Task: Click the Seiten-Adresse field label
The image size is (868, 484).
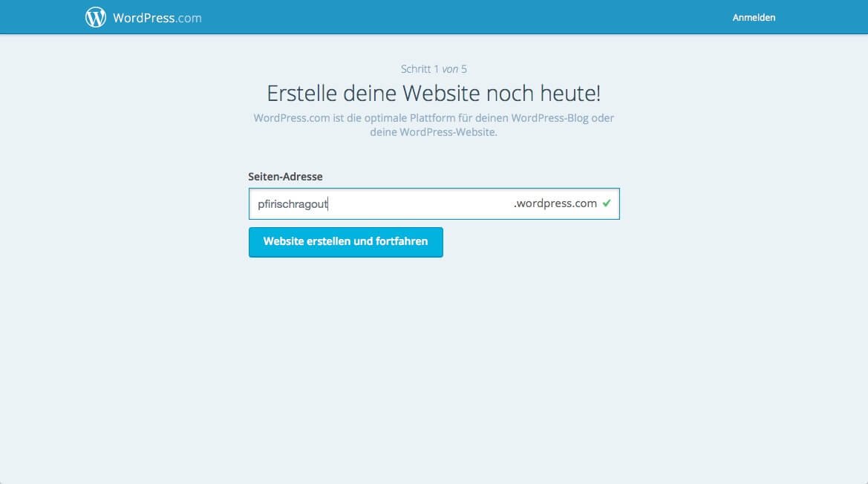Action: pos(285,176)
